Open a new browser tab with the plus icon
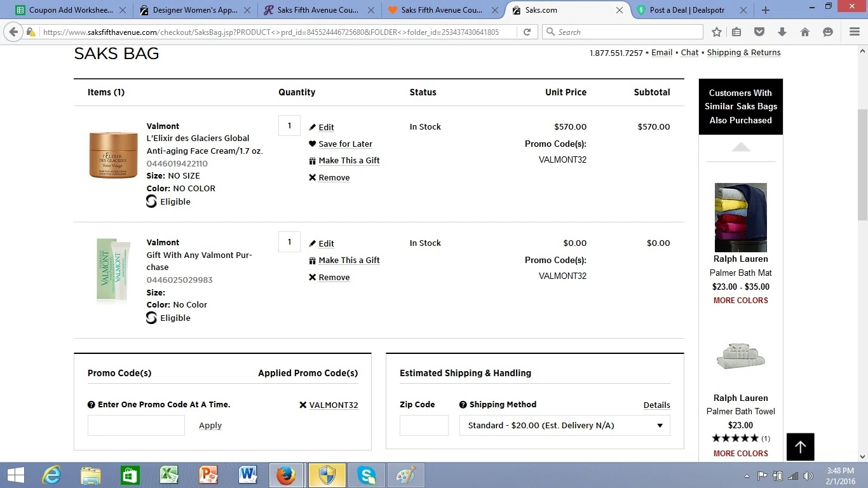The height and width of the screenshot is (488, 868). [766, 10]
